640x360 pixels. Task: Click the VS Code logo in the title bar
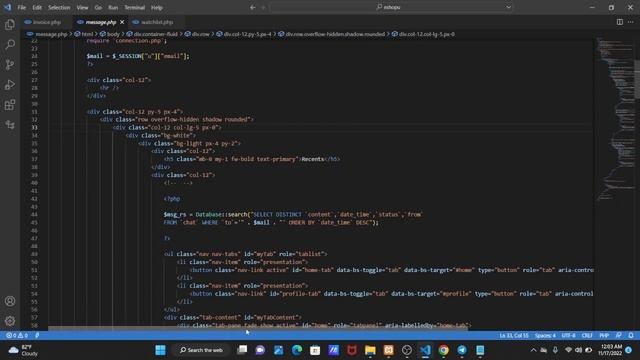coord(8,7)
